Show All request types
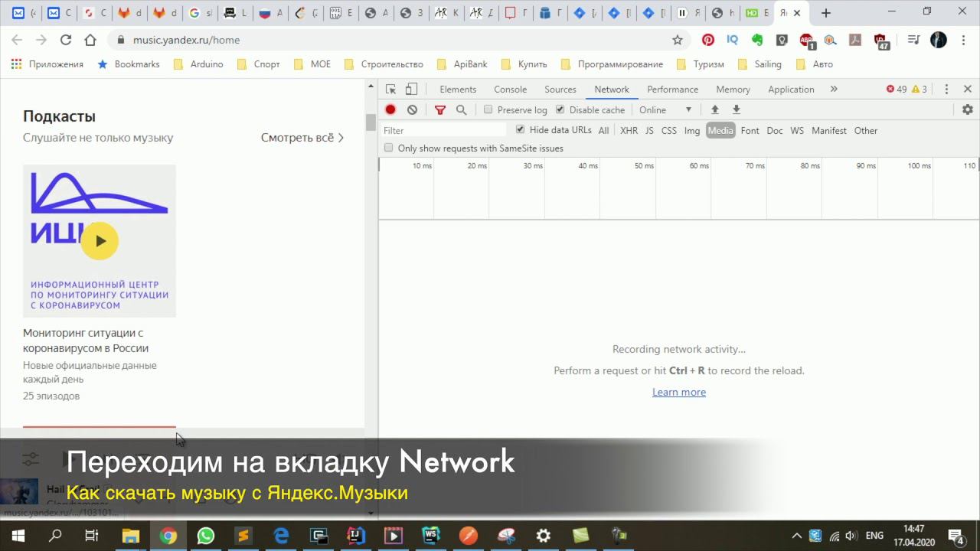 [x=603, y=131]
